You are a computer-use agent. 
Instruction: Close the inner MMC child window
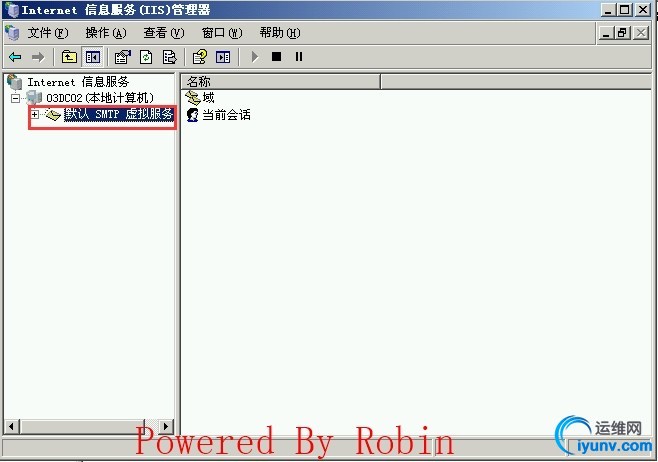click(641, 33)
